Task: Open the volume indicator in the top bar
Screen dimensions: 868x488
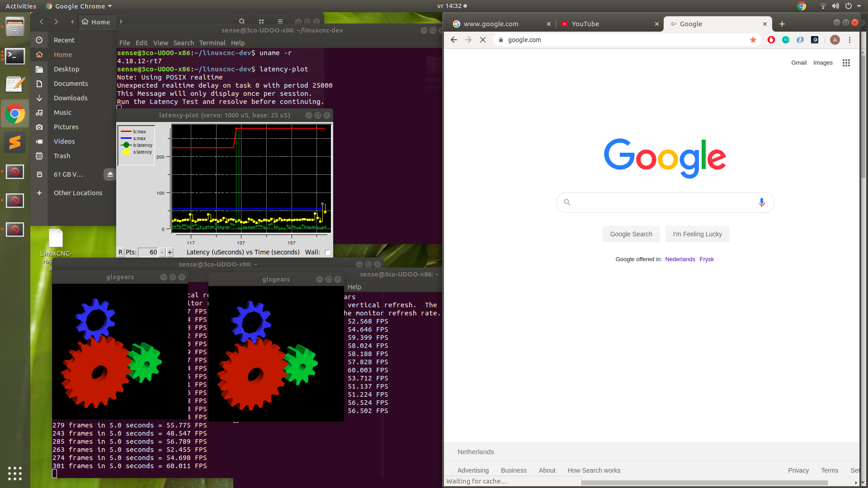Action: pos(835,6)
